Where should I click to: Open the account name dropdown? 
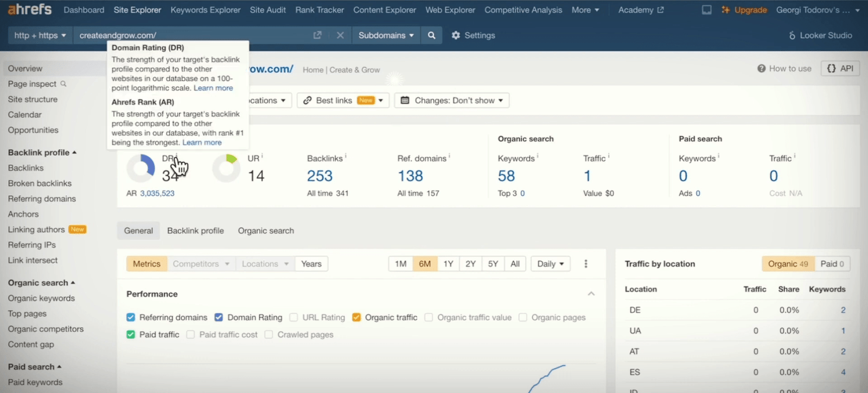[818, 10]
